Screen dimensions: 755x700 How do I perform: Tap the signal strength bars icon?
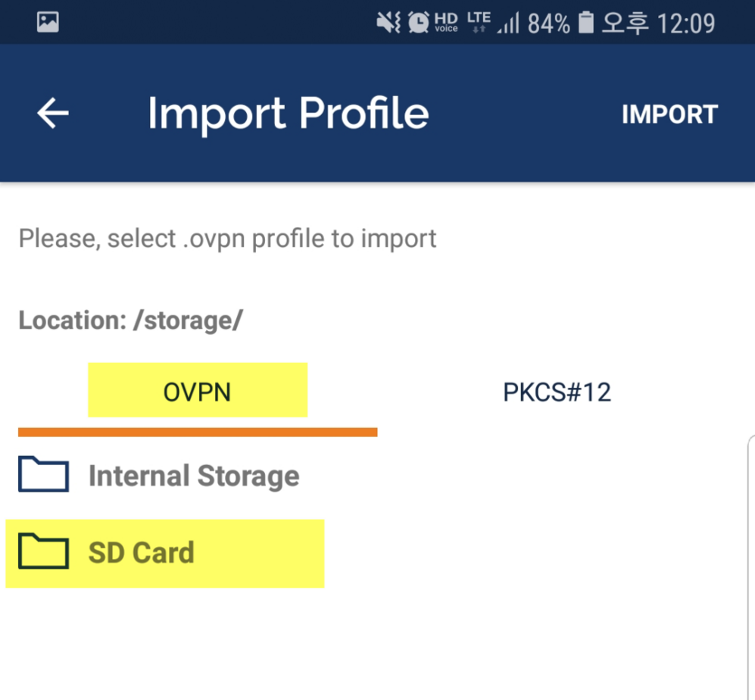pyautogui.click(x=508, y=23)
